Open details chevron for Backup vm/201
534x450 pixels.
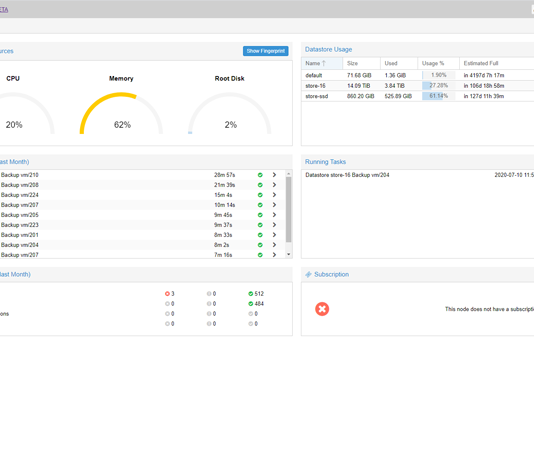point(274,235)
